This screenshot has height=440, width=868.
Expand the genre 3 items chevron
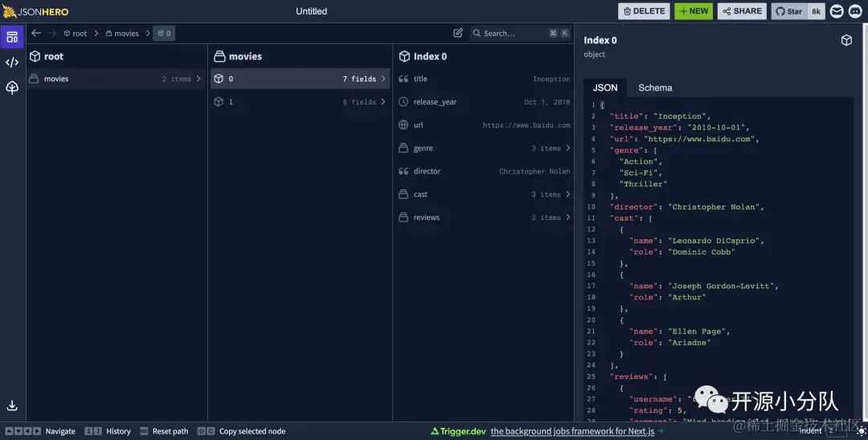click(x=568, y=149)
